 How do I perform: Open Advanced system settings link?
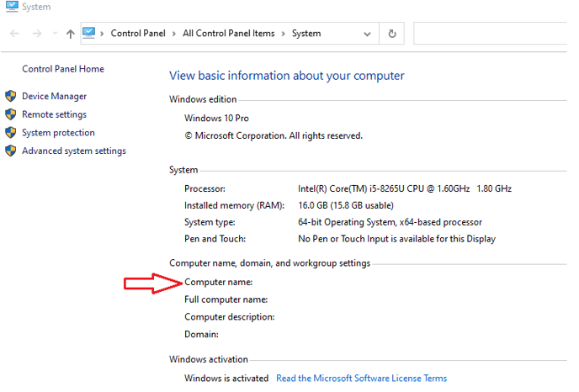pos(74,151)
